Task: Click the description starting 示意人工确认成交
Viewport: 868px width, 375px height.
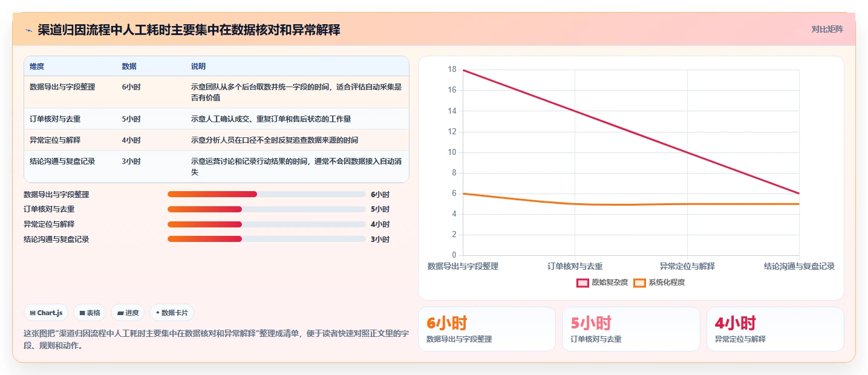Action: tap(271, 119)
